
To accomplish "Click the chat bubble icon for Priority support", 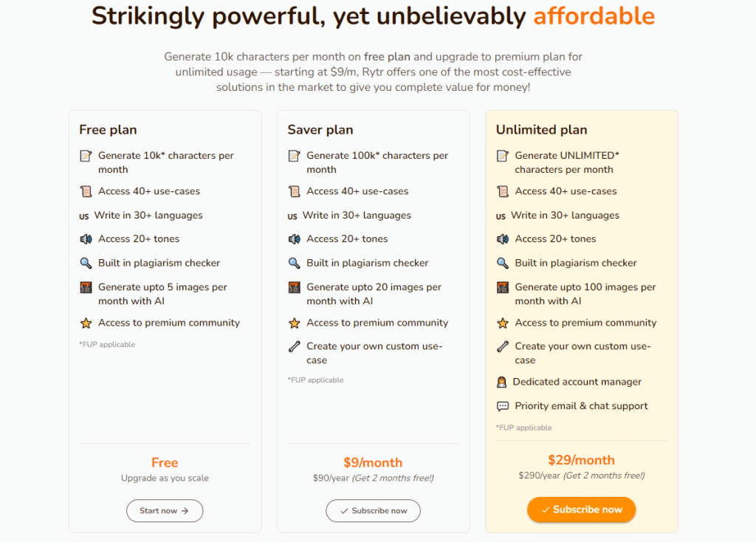I will [502, 406].
